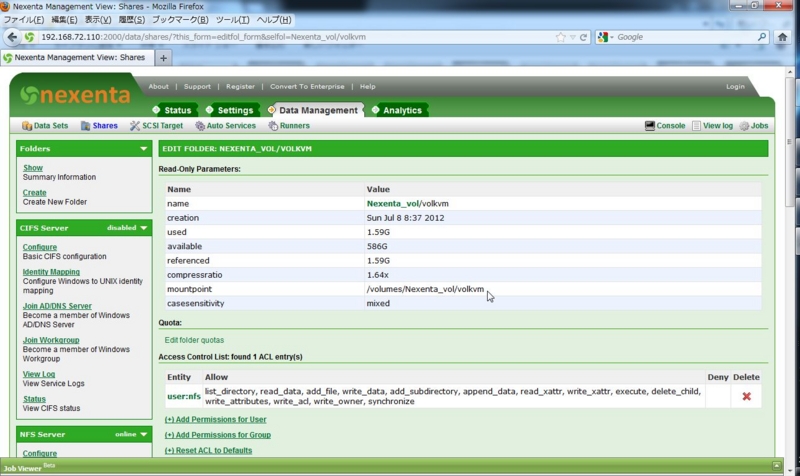The height and width of the screenshot is (476, 800).
Task: Open Auto Services section
Action: (x=226, y=126)
